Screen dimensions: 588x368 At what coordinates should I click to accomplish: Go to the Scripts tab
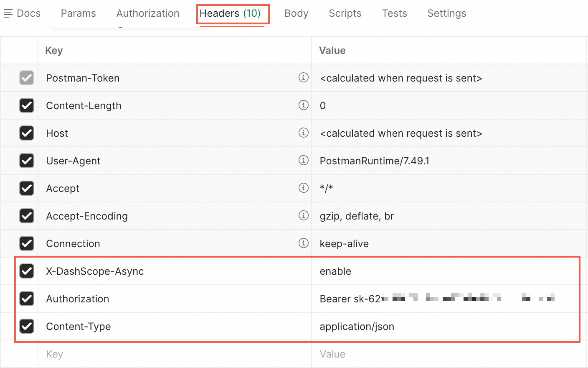(345, 13)
